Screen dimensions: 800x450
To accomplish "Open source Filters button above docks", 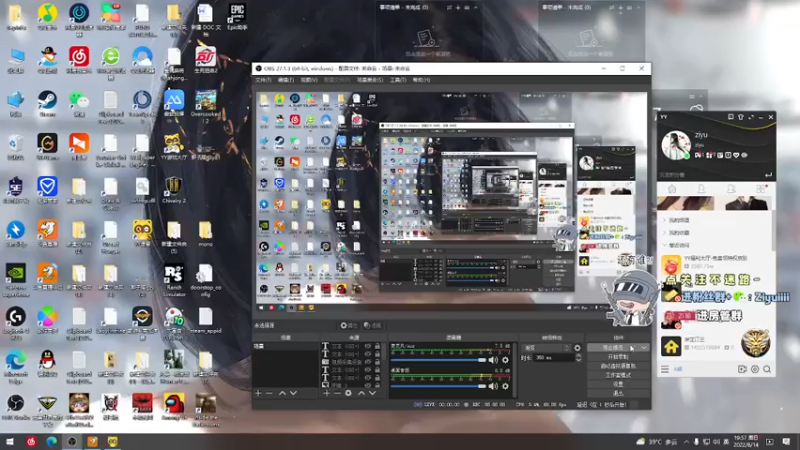I will [373, 326].
